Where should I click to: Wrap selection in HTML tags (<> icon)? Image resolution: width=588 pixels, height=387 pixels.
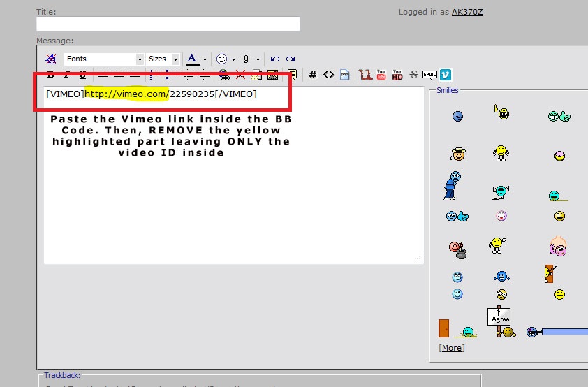pos(328,75)
